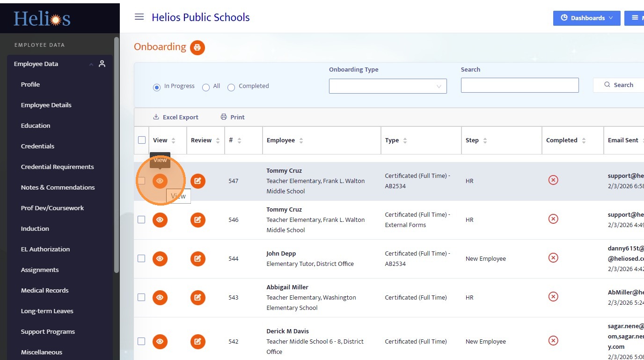The width and height of the screenshot is (644, 360).
Task: Select the All radio button
Action: (x=206, y=88)
